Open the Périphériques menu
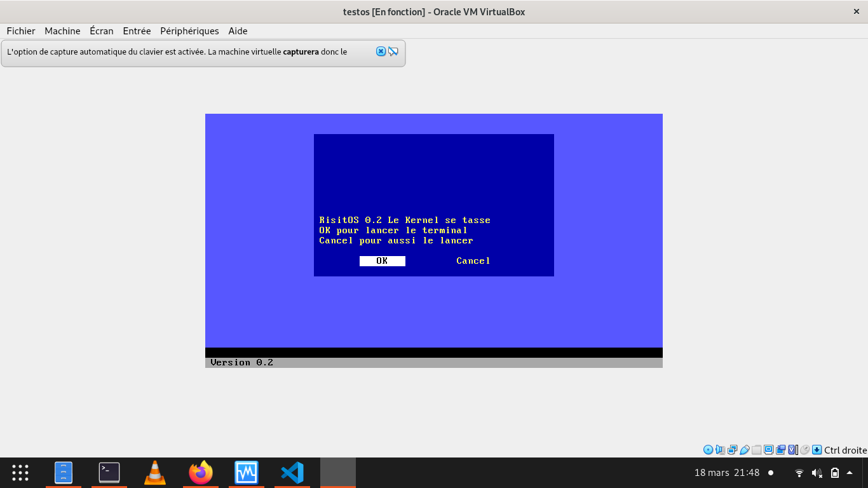Screen dimensions: 868x488 pyautogui.click(x=190, y=30)
